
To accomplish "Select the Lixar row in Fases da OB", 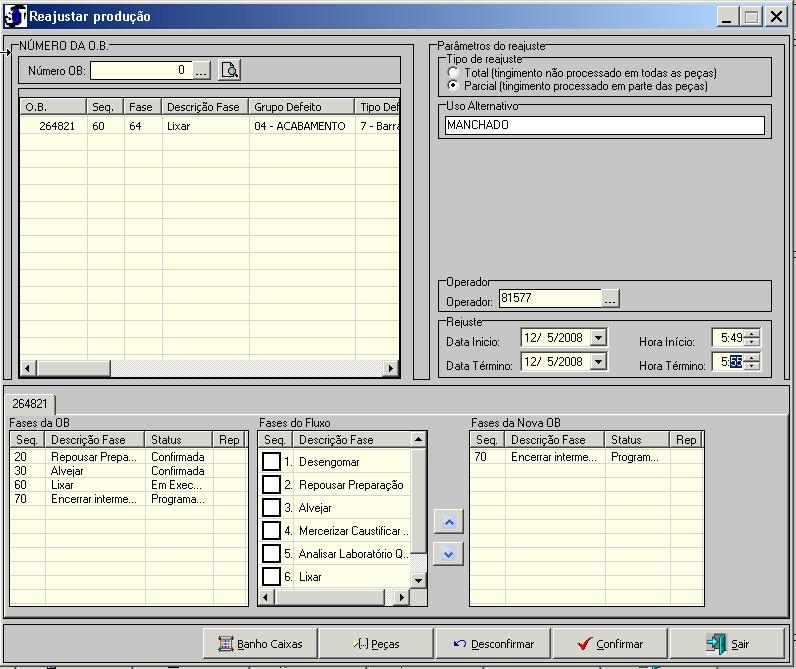I will pyautogui.click(x=80, y=484).
